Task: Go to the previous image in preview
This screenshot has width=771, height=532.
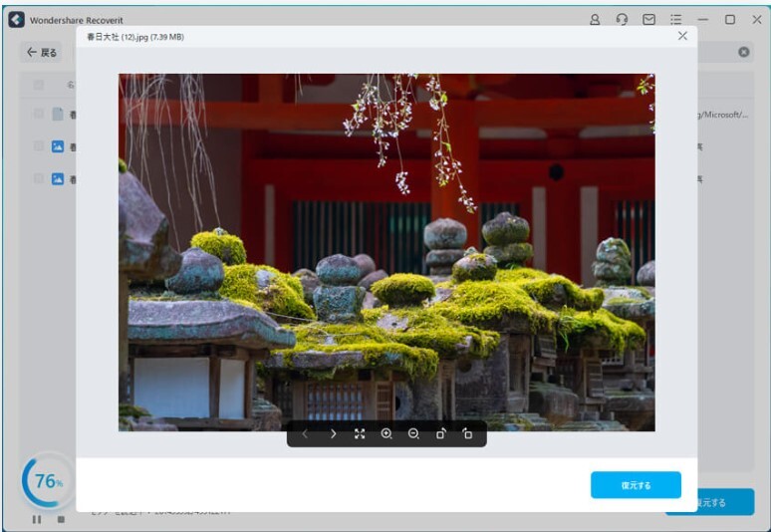Action: click(305, 434)
